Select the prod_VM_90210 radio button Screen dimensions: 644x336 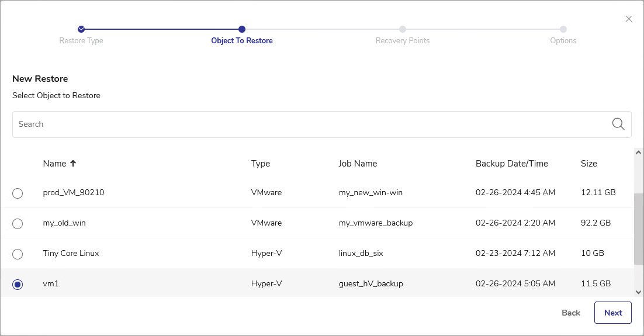(x=18, y=193)
